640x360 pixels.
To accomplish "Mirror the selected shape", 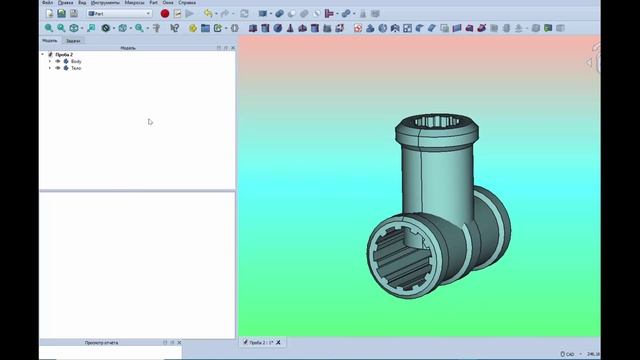I will coord(395,28).
